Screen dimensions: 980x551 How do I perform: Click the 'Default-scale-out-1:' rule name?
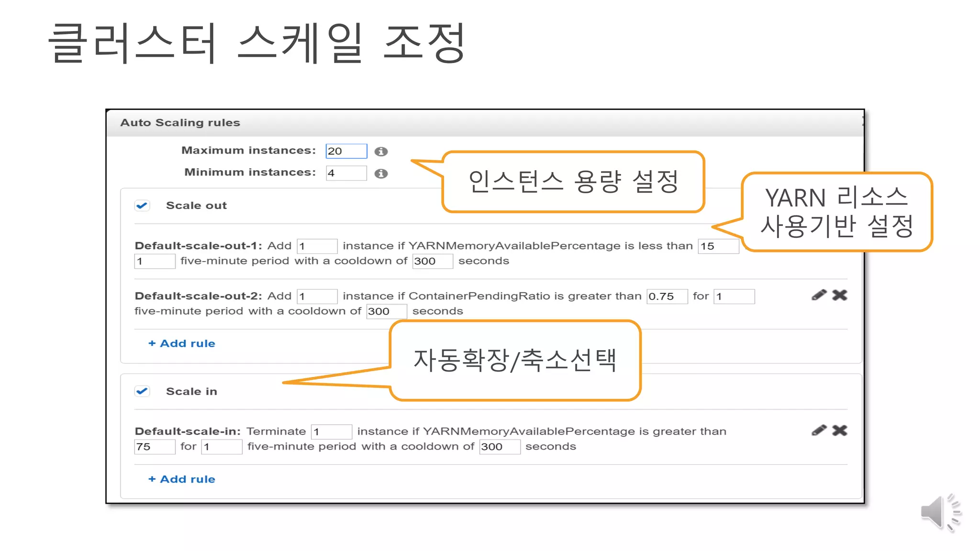(198, 246)
